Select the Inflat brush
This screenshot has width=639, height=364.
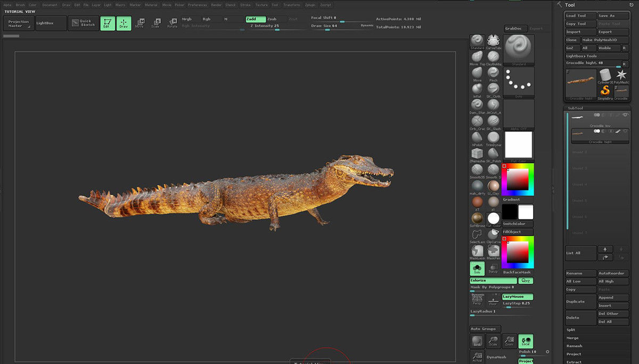click(477, 89)
